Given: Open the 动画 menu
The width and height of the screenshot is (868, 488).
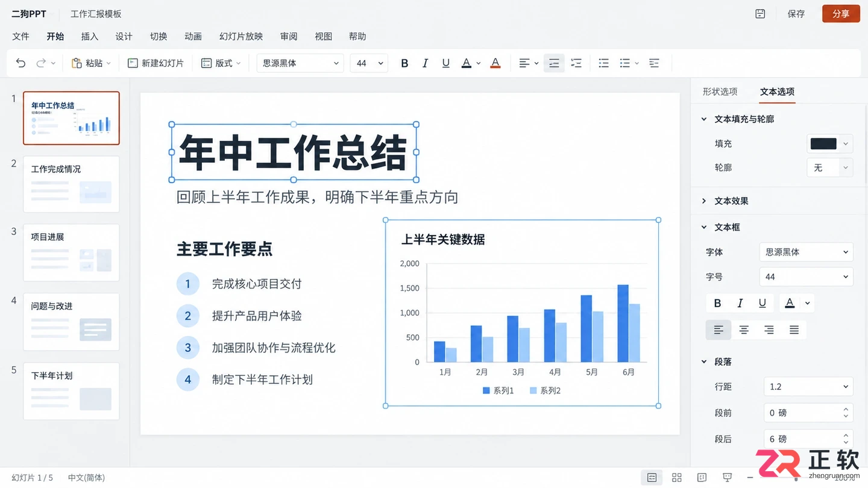Looking at the screenshot, I should 193,36.
